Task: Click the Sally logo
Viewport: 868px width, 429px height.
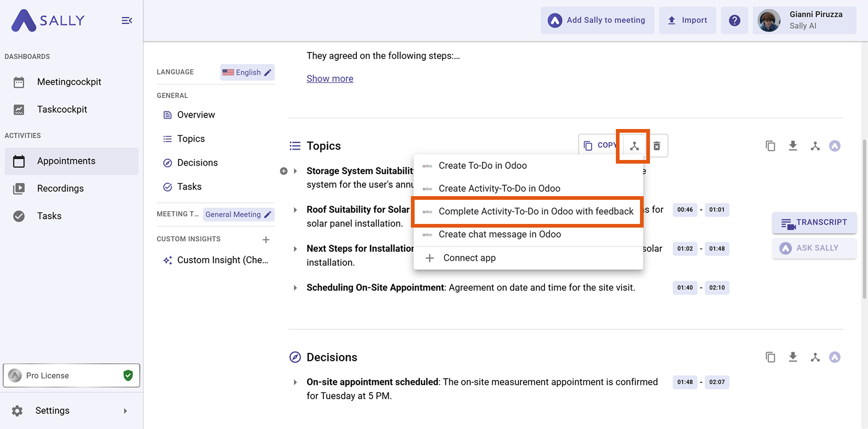Action: [48, 20]
